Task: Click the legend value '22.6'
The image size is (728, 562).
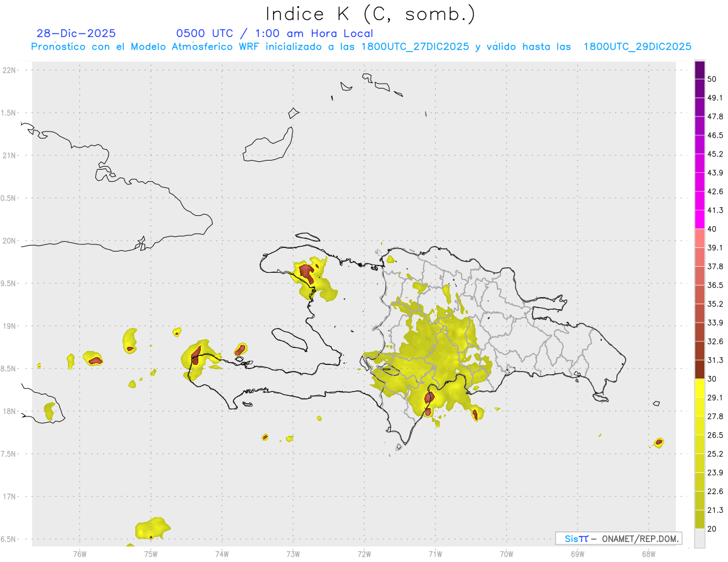Action: 715,491
